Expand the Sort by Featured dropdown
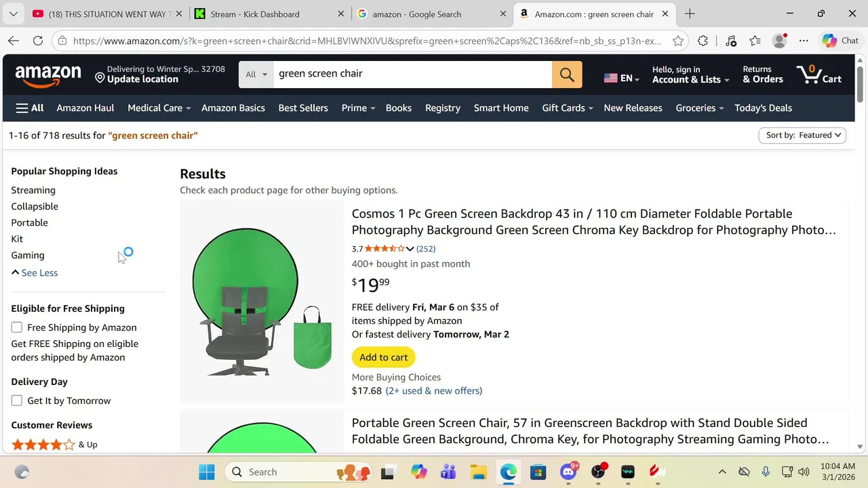Image resolution: width=868 pixels, height=488 pixels. point(802,135)
